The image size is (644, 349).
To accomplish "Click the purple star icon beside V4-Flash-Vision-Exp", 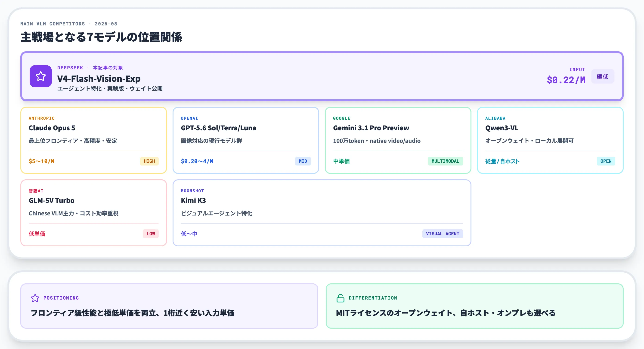I will [x=40, y=76].
